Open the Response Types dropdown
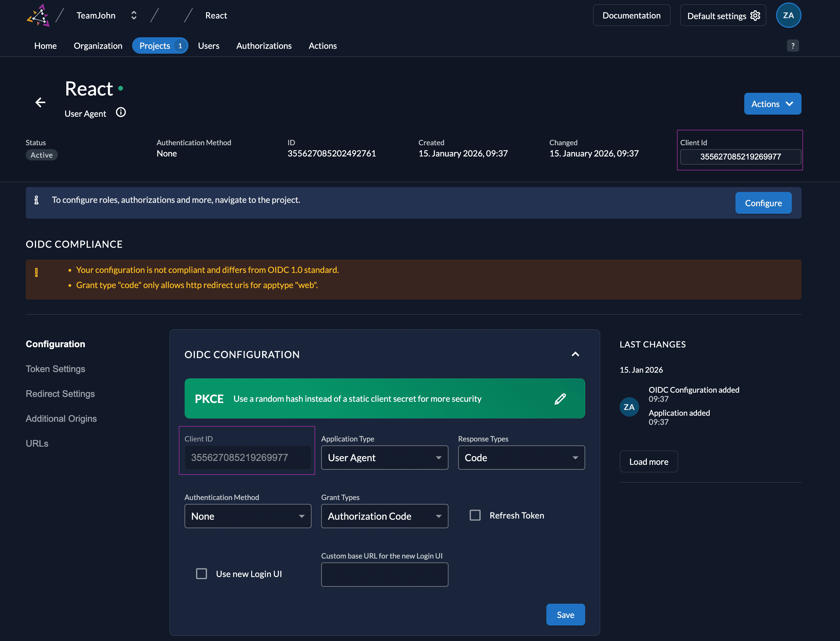Screen dimensions: 840x641 click(521, 458)
